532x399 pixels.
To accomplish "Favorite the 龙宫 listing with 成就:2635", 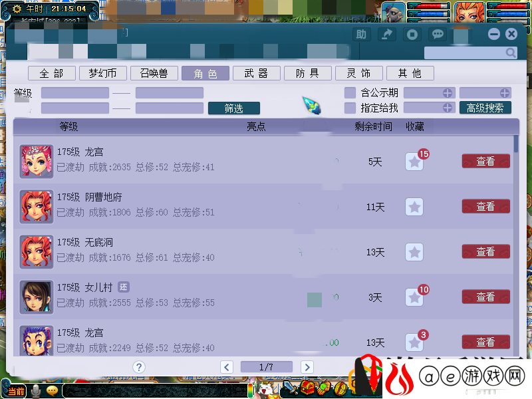I will (414, 162).
